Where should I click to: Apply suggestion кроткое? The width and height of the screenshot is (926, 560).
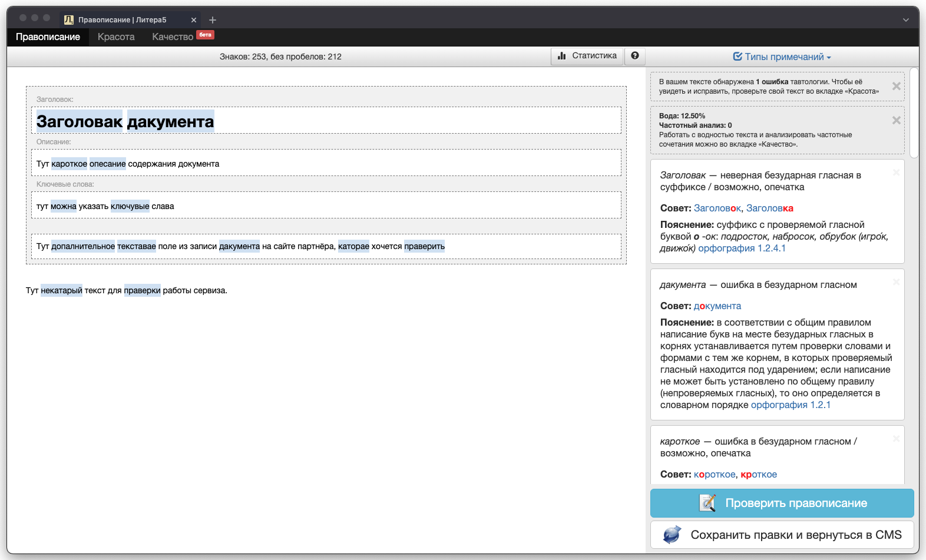759,475
